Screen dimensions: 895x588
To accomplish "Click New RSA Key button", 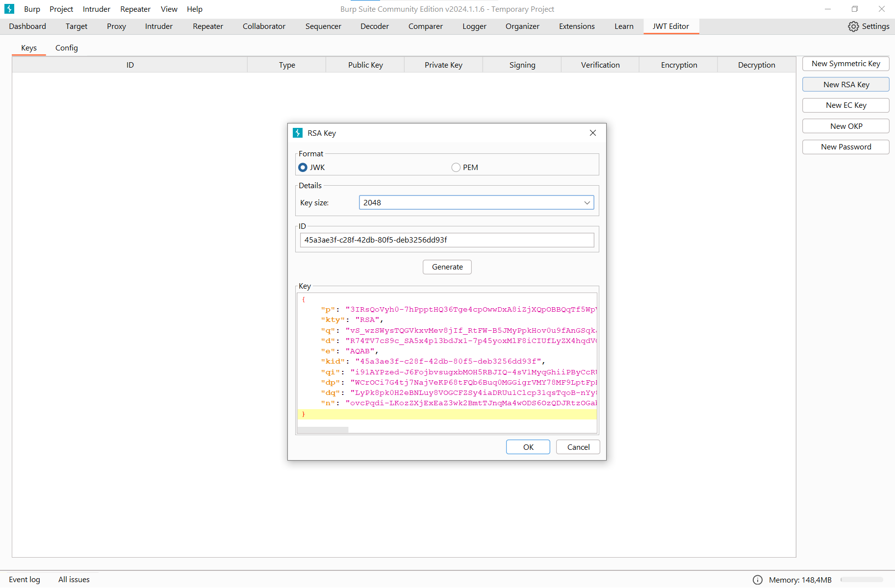I will click(845, 84).
